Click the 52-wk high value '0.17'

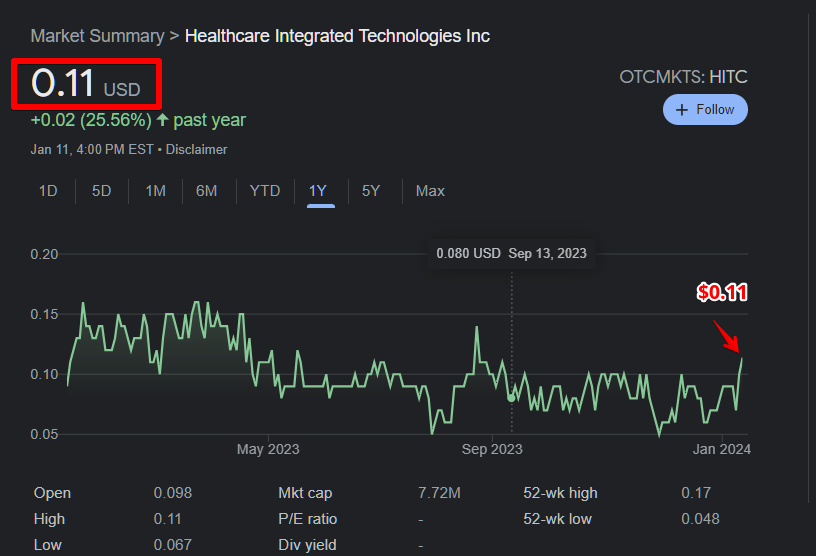pos(696,493)
